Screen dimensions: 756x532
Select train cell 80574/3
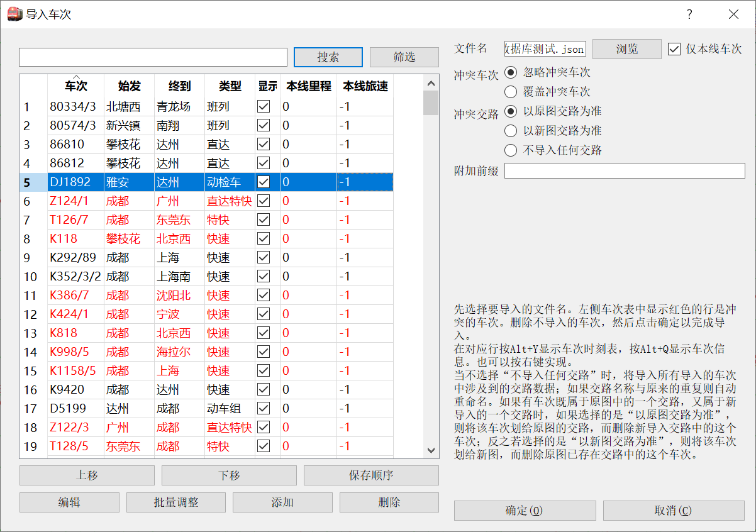pos(76,126)
